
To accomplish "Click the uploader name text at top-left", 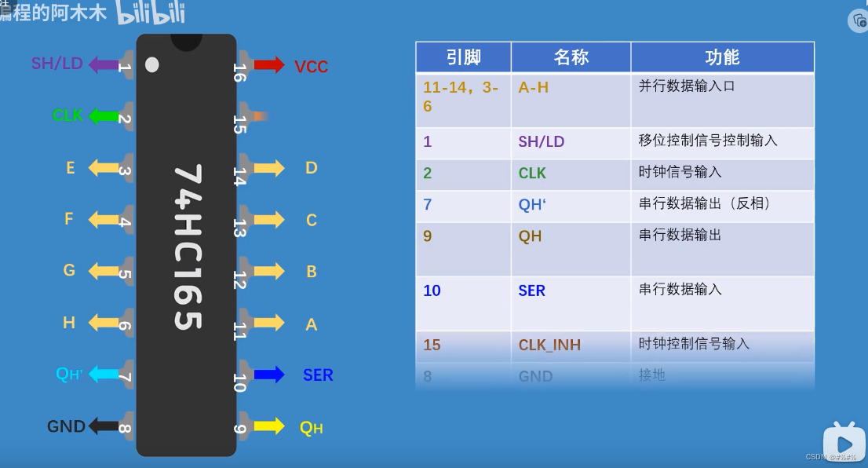I will [x=53, y=12].
